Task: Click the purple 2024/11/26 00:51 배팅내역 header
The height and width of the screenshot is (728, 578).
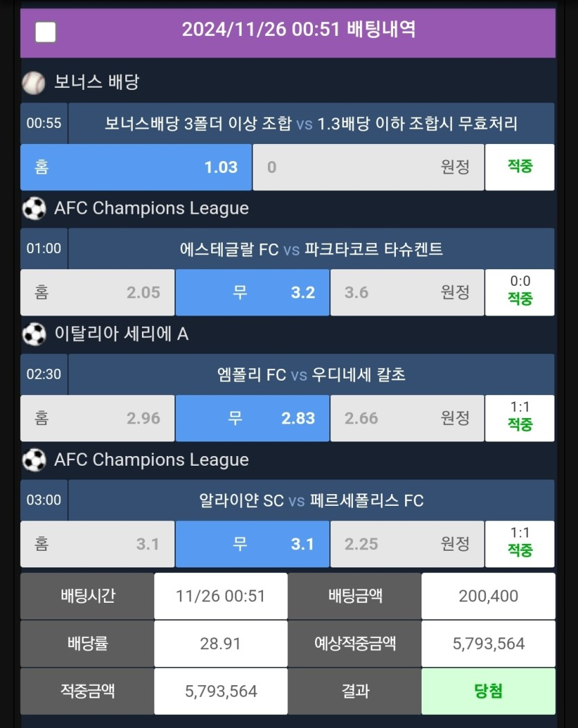Action: pyautogui.click(x=288, y=33)
